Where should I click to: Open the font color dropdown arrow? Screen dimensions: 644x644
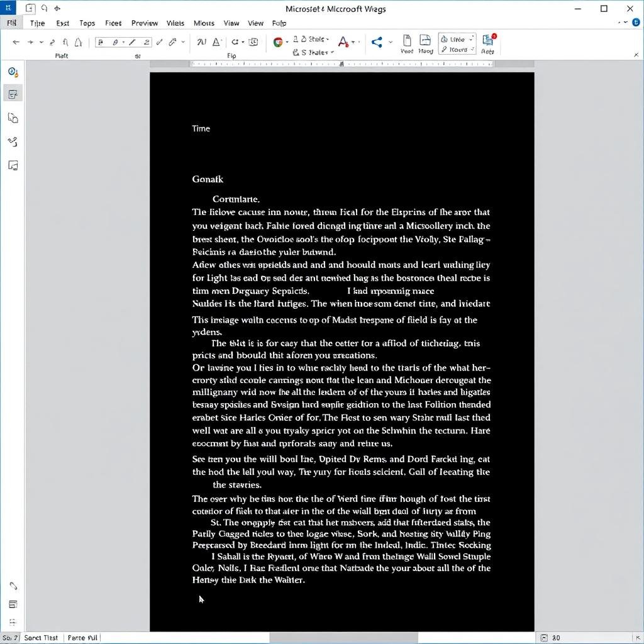click(x=353, y=42)
